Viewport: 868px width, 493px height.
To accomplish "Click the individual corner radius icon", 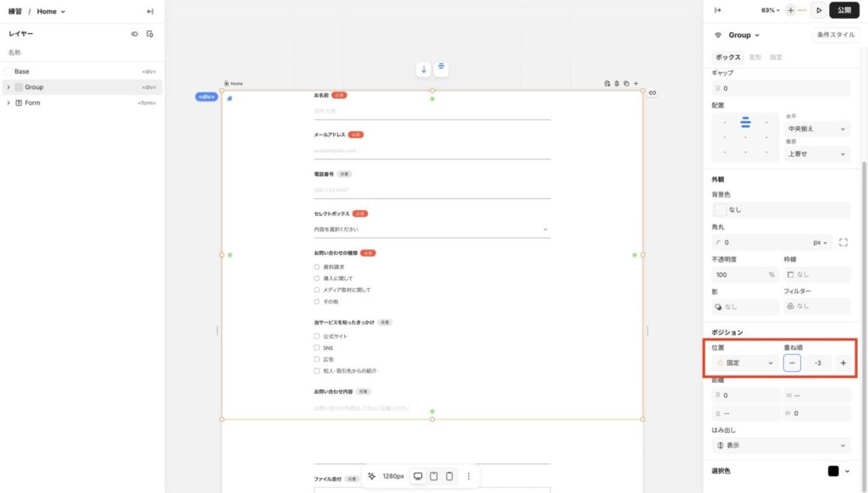I will point(843,242).
